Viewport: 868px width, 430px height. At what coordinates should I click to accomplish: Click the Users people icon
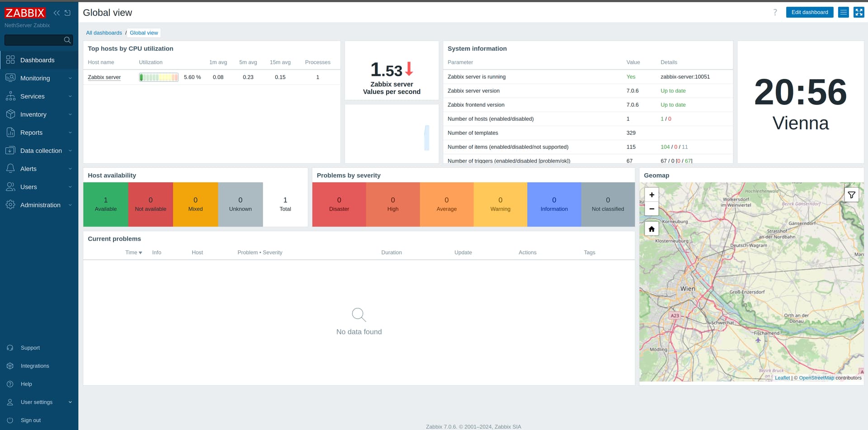(x=10, y=186)
